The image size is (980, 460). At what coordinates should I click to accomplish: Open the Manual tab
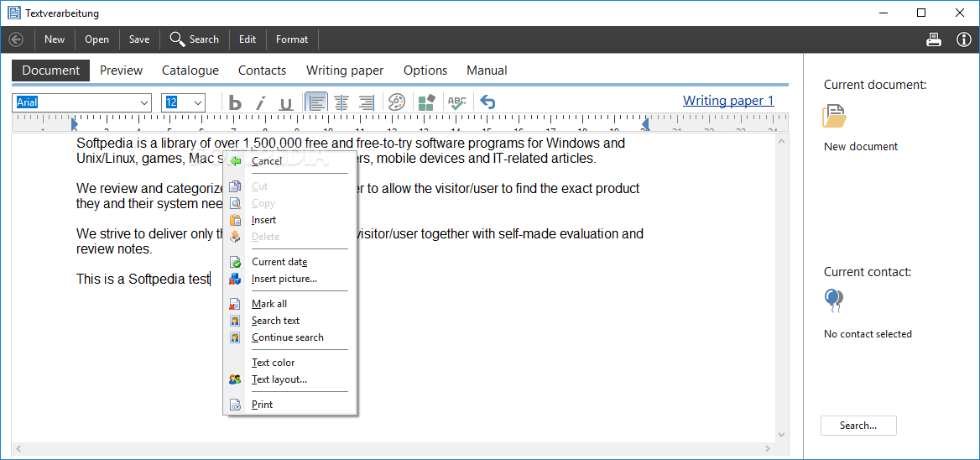487,71
